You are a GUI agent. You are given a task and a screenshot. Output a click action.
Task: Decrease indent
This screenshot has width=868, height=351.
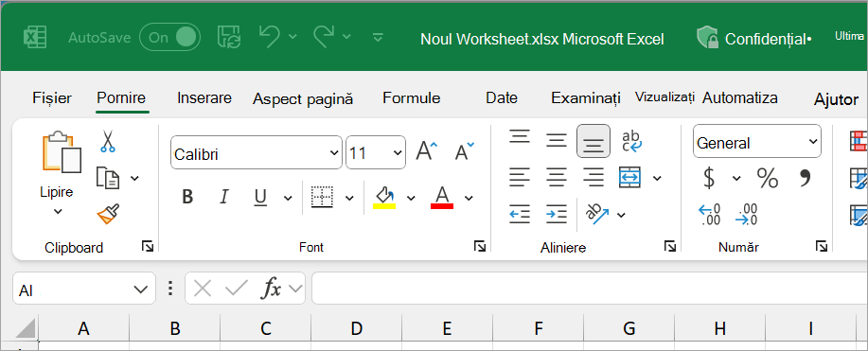(x=520, y=214)
